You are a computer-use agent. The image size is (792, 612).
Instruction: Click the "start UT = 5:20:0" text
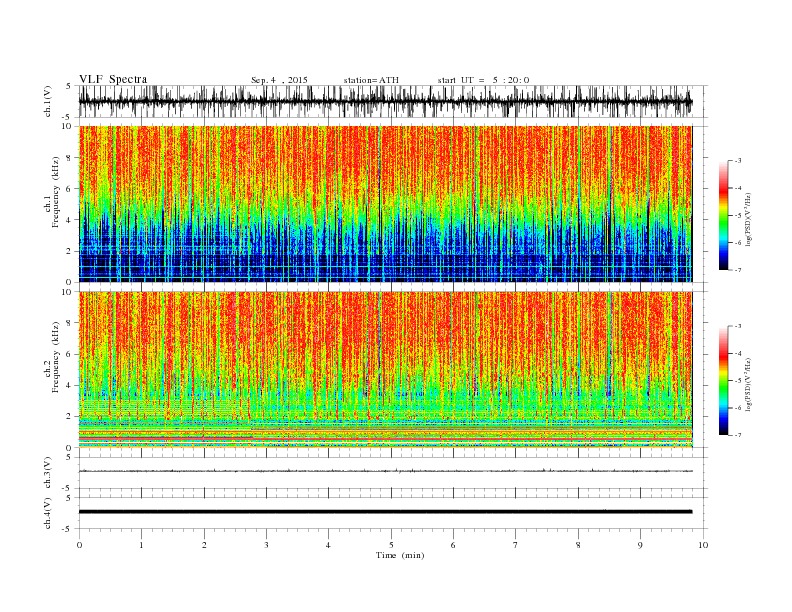[x=483, y=80]
